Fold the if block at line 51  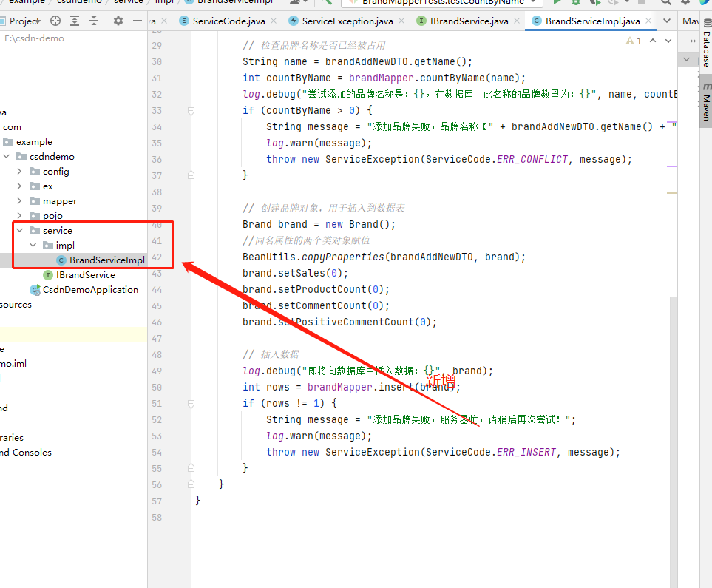pyautogui.click(x=191, y=403)
